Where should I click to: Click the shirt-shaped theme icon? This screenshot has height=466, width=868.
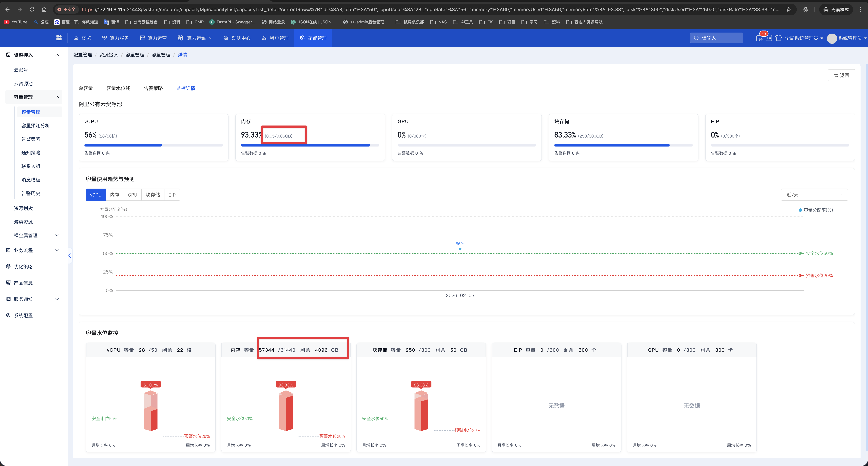point(778,38)
